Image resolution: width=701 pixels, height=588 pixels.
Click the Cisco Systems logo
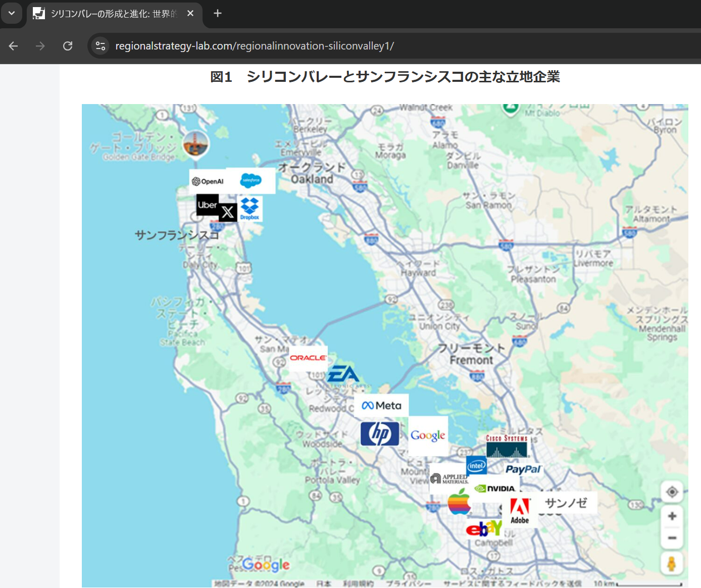507,446
